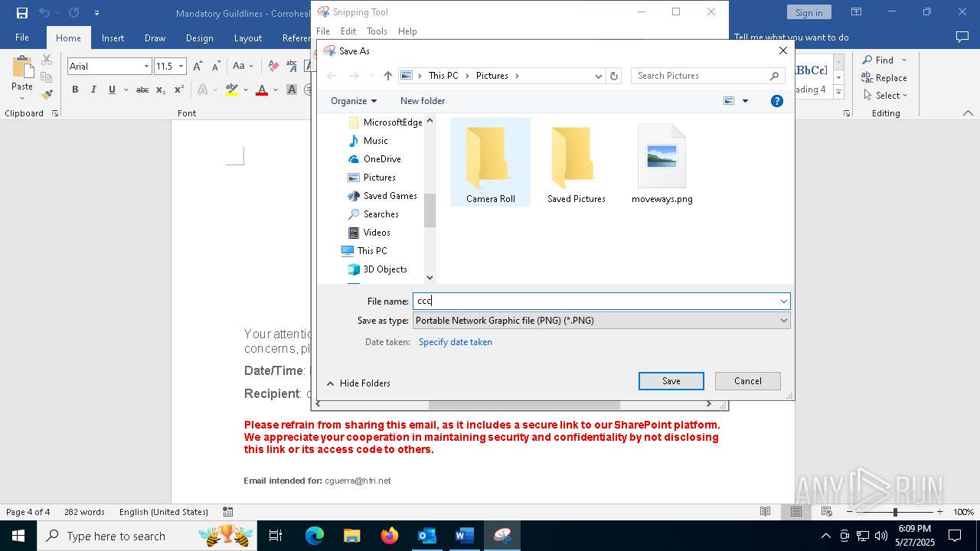Select the Camera Roll folder
This screenshot has width=980, height=551.
point(491,163)
